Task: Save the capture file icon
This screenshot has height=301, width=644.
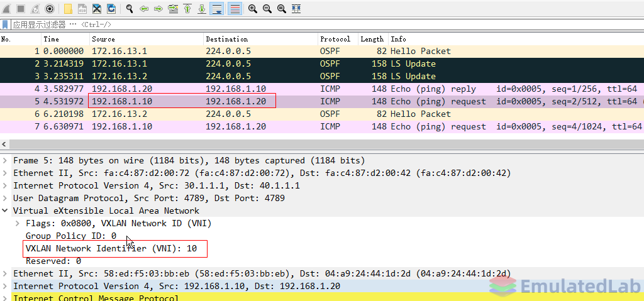Action: [x=82, y=9]
